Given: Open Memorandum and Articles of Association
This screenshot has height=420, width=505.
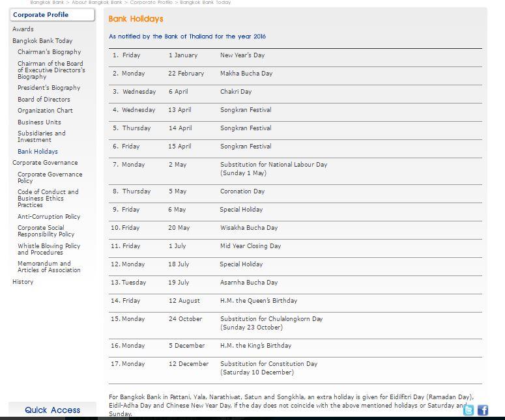Looking at the screenshot, I should click(49, 267).
